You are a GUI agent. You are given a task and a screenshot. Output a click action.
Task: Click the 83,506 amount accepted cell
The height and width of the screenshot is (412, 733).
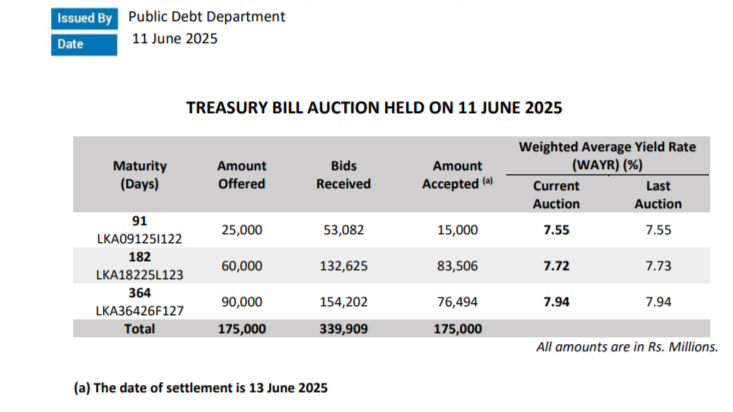tap(457, 266)
